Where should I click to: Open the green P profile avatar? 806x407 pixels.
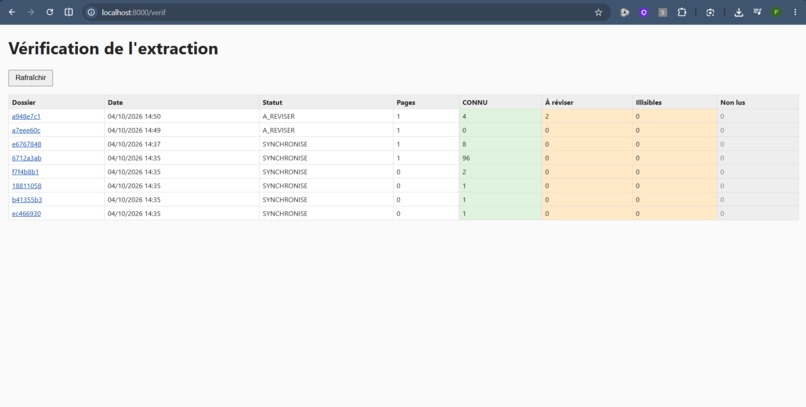tap(776, 12)
